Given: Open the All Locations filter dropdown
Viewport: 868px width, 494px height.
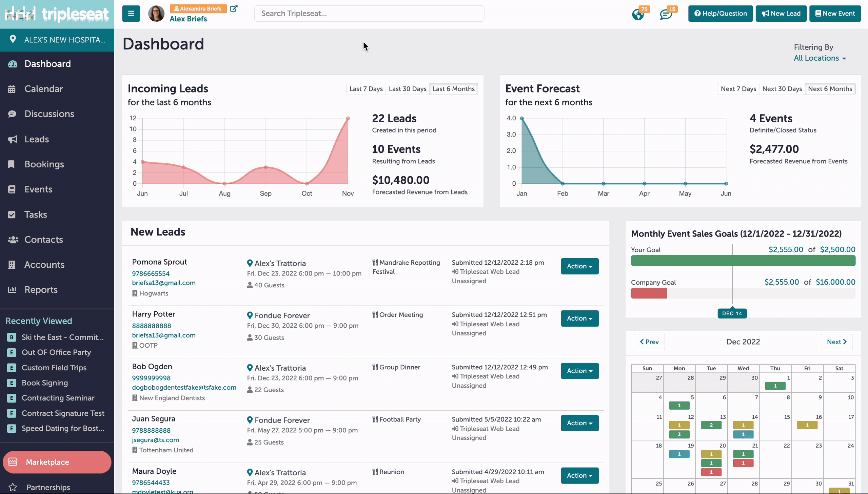Looking at the screenshot, I should click(820, 58).
